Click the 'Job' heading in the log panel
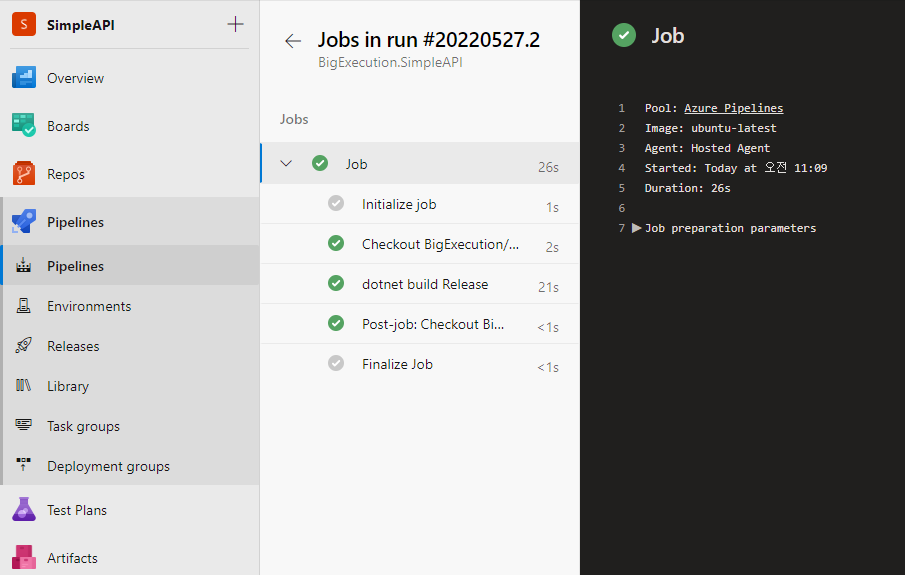The height and width of the screenshot is (575, 905). tap(668, 36)
